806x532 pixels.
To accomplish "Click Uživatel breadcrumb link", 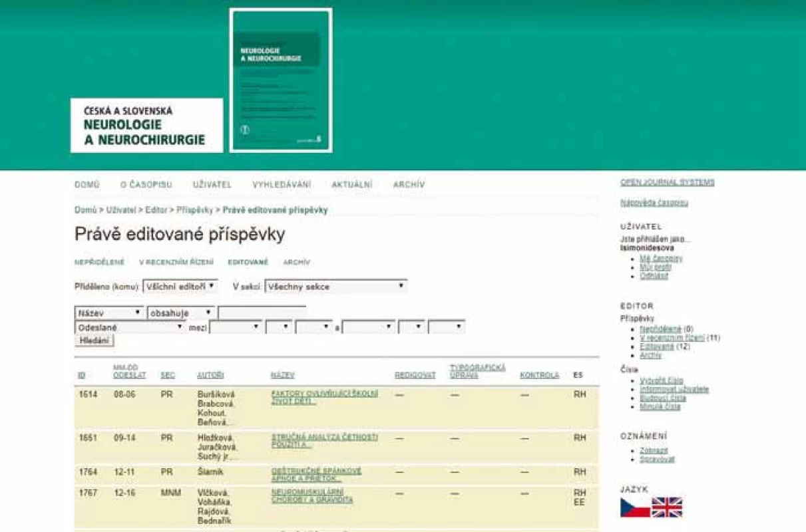I will tap(121, 210).
